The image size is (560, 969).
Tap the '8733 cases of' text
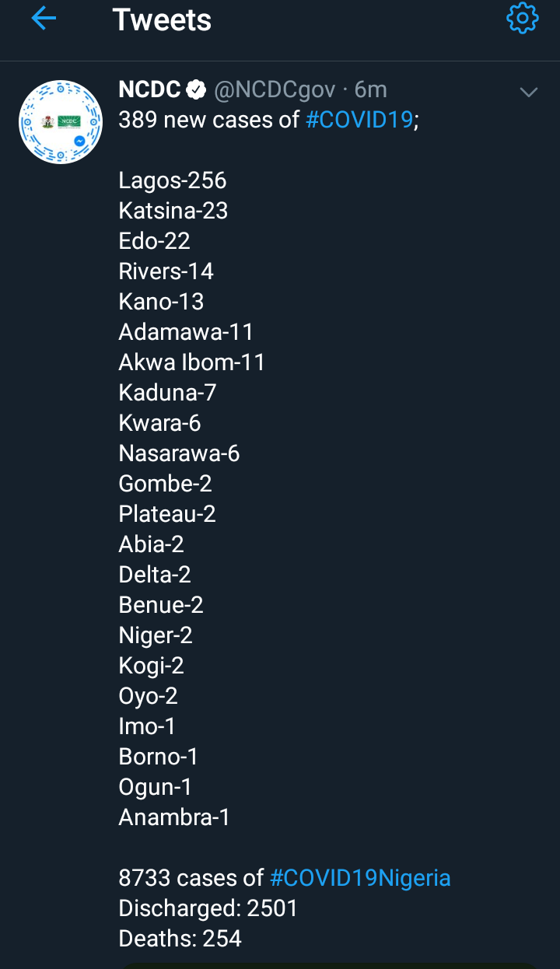[x=191, y=878]
